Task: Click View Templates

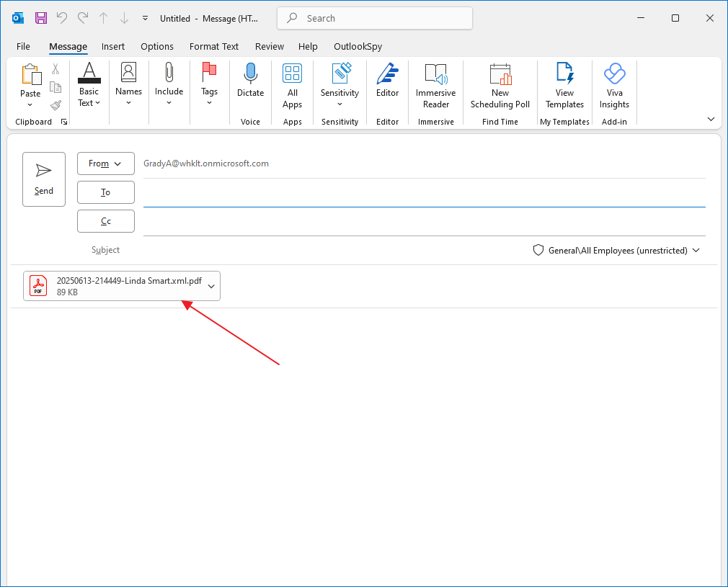Action: click(x=564, y=86)
